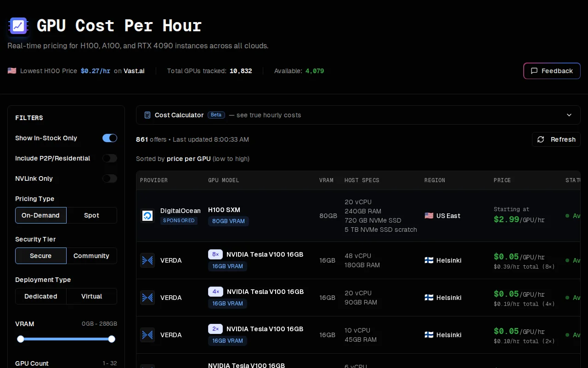Click the 16GB VRAM tag in the 2× row
The height and width of the screenshot is (368, 588).
[x=227, y=340]
